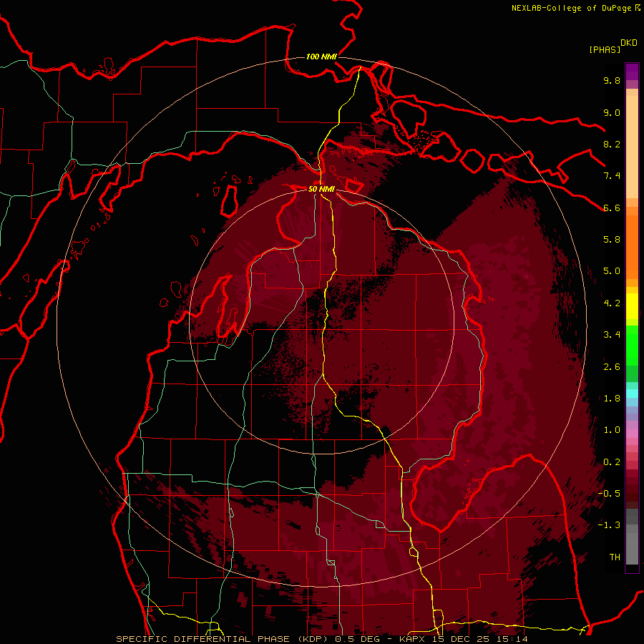Click the 1.8 color scale value

(612, 399)
